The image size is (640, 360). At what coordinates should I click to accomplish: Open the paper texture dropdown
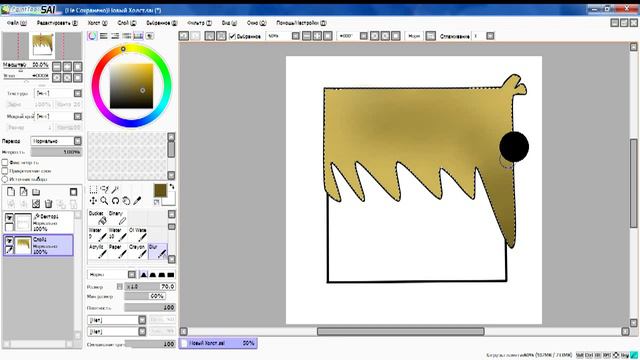coord(78,93)
